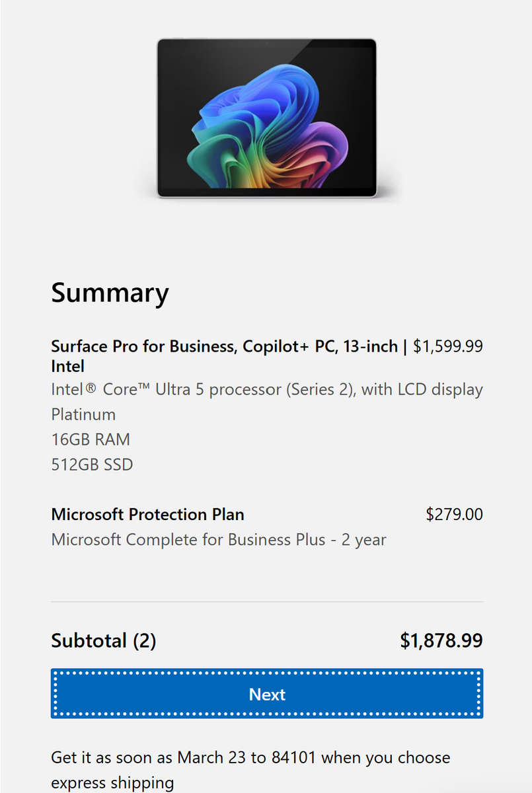Viewport: 532px width, 793px height.
Task: Click the Microsoft Protection Plan title
Action: (147, 514)
